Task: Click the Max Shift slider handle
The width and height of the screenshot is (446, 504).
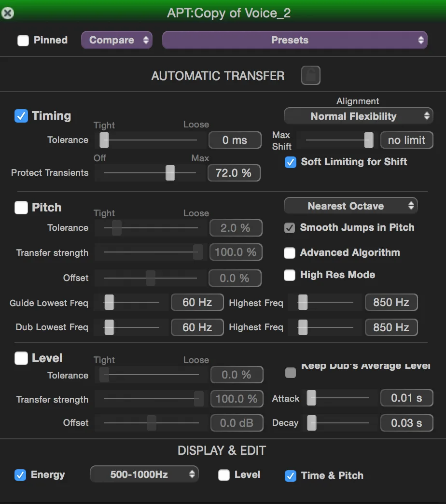Action: (368, 140)
